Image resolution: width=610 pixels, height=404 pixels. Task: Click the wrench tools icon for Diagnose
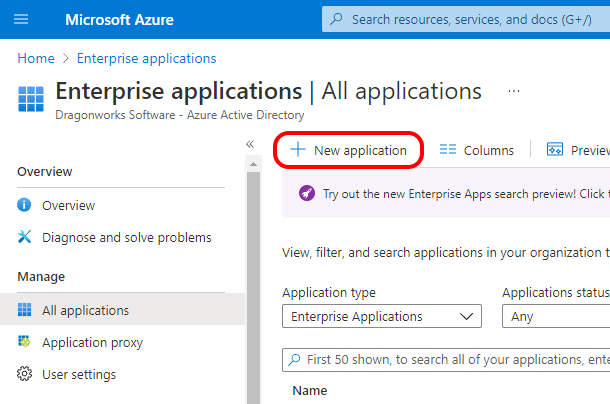tap(24, 236)
